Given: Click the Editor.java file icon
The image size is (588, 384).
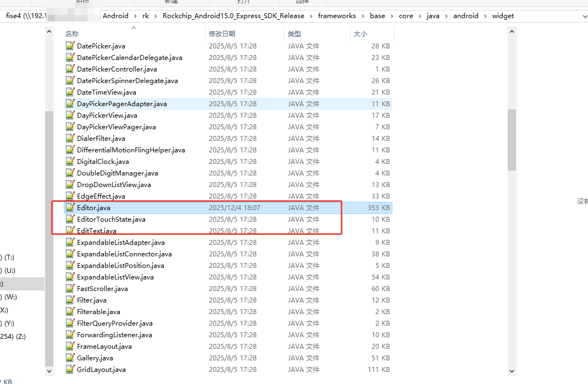Looking at the screenshot, I should click(70, 207).
